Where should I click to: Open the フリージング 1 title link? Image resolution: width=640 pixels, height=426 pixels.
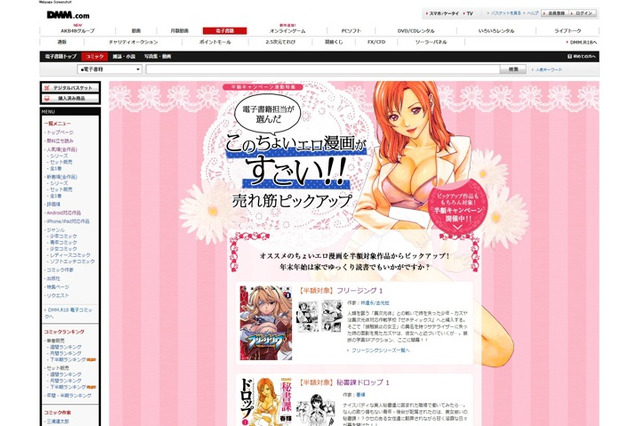359,291
